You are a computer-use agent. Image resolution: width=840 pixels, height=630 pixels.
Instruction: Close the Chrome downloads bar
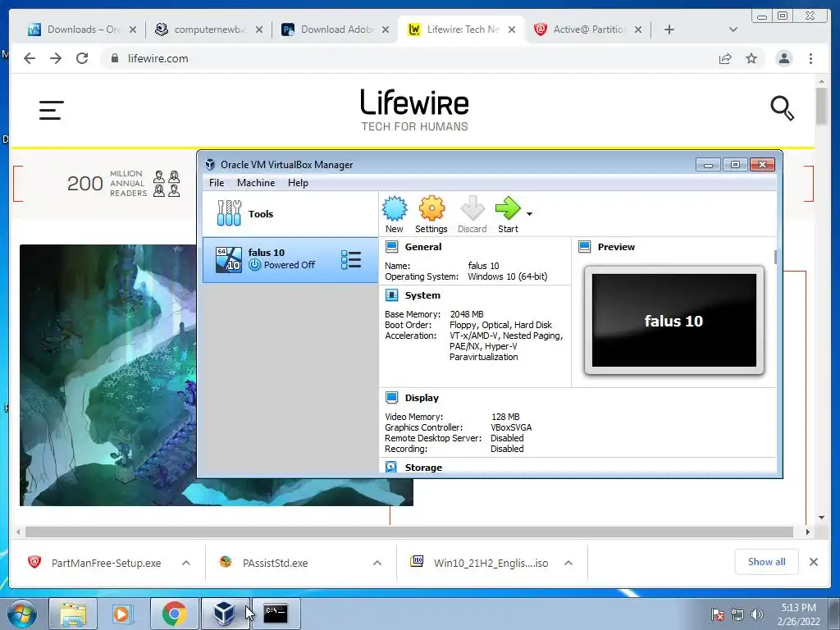click(813, 561)
